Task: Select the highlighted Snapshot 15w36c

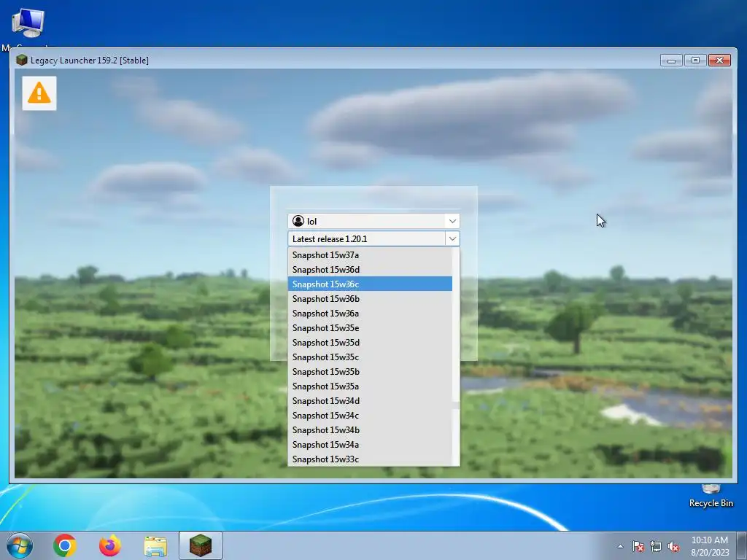Action: tap(370, 284)
